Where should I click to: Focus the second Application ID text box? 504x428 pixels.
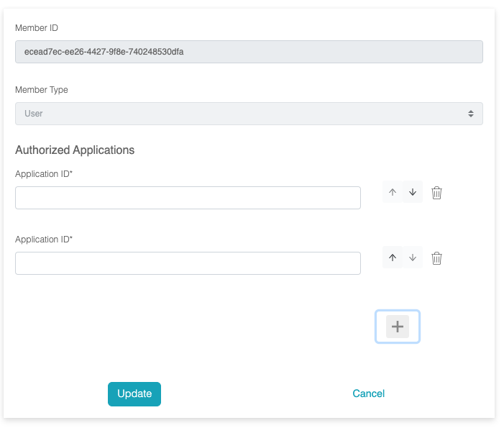(x=188, y=263)
